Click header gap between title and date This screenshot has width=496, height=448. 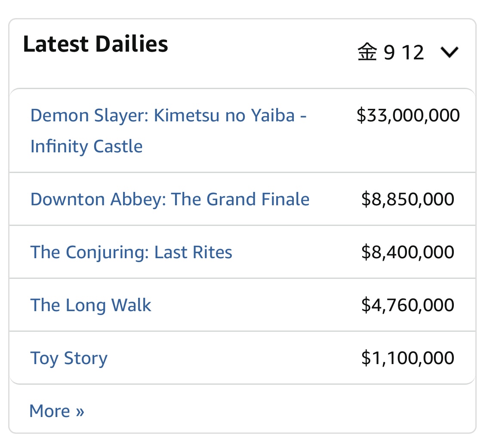(x=262, y=47)
